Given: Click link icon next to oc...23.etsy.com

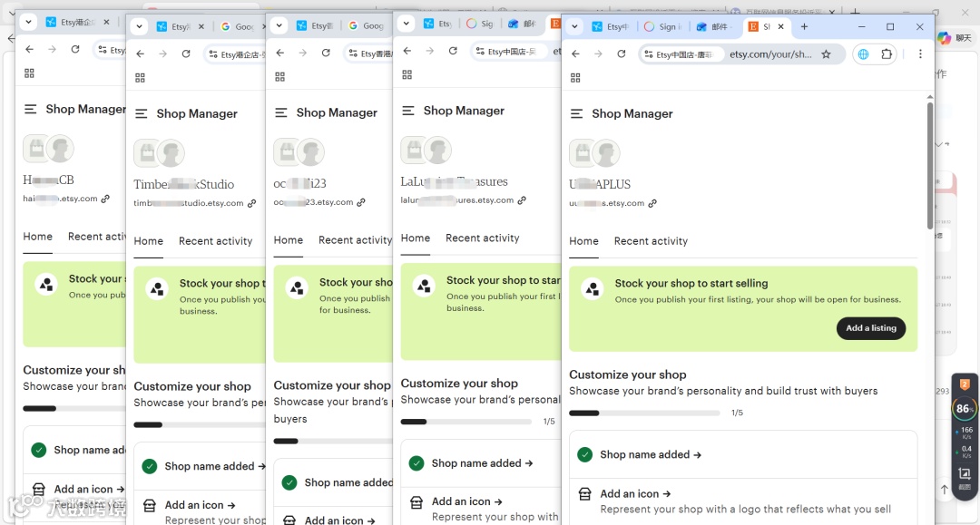Looking at the screenshot, I should pyautogui.click(x=361, y=202).
